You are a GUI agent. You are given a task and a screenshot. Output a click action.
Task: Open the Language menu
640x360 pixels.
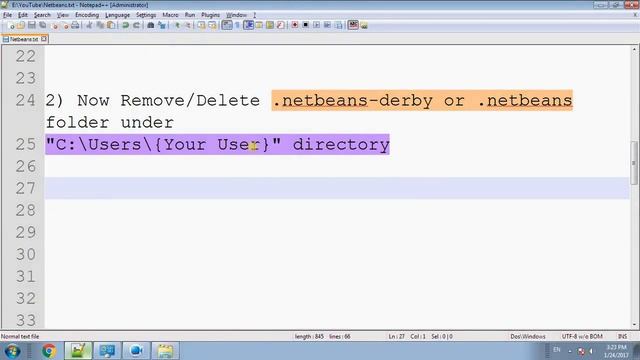(x=118, y=15)
